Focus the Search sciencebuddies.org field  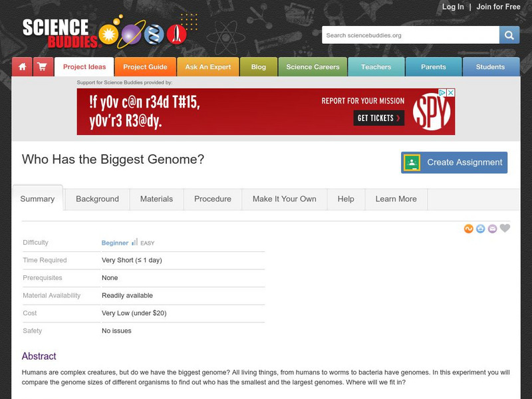pos(410,35)
